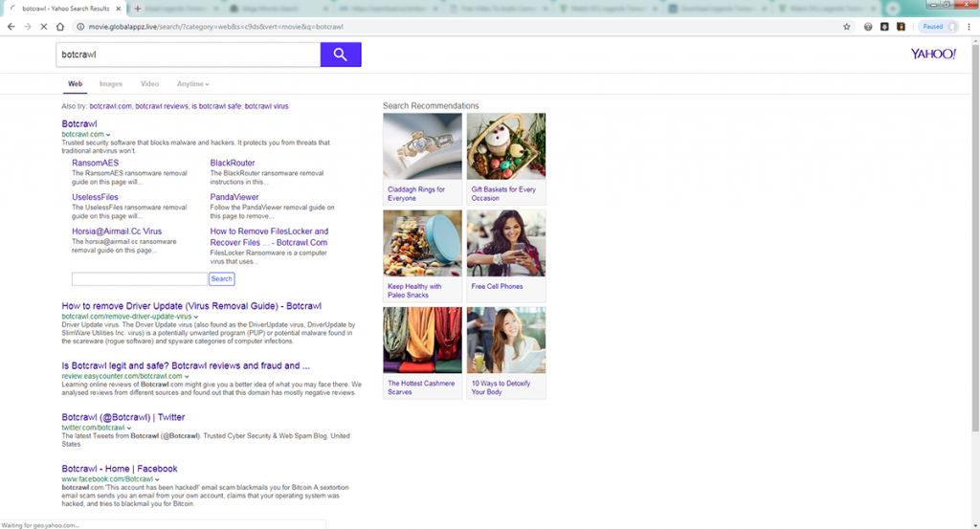Open the RansomAES sitelink
The width and height of the screenshot is (980, 529).
(x=95, y=163)
